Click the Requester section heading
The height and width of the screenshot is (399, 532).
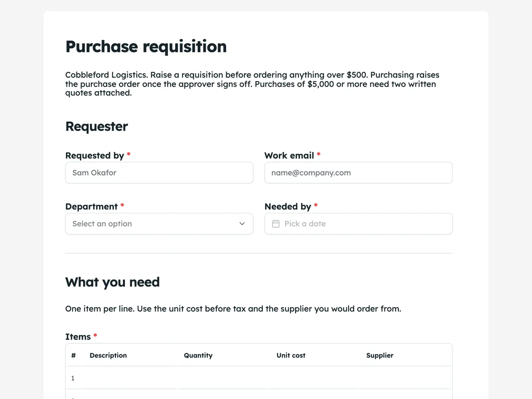pos(97,126)
